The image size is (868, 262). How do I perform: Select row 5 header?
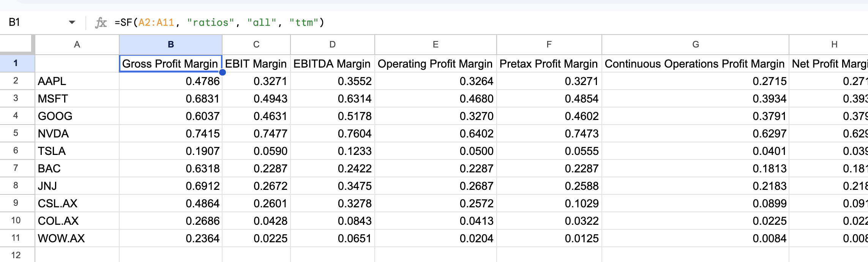[16, 133]
